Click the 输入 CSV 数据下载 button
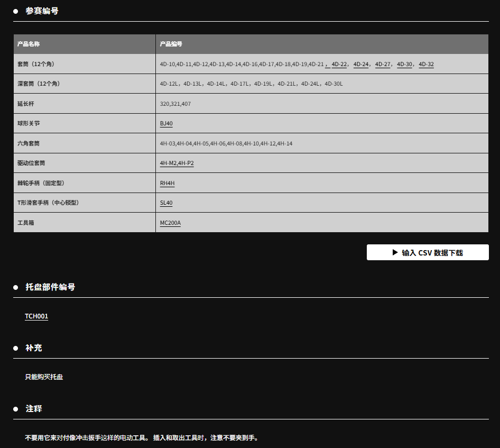The height and width of the screenshot is (448, 500). click(427, 252)
